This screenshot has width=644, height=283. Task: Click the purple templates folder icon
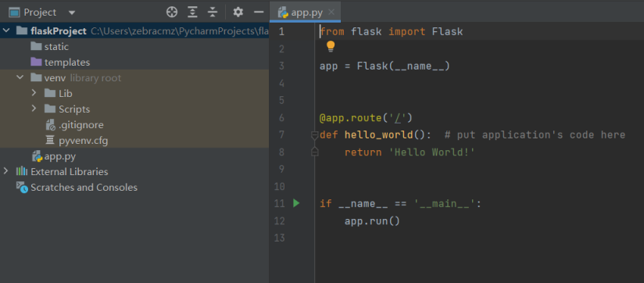click(x=36, y=62)
